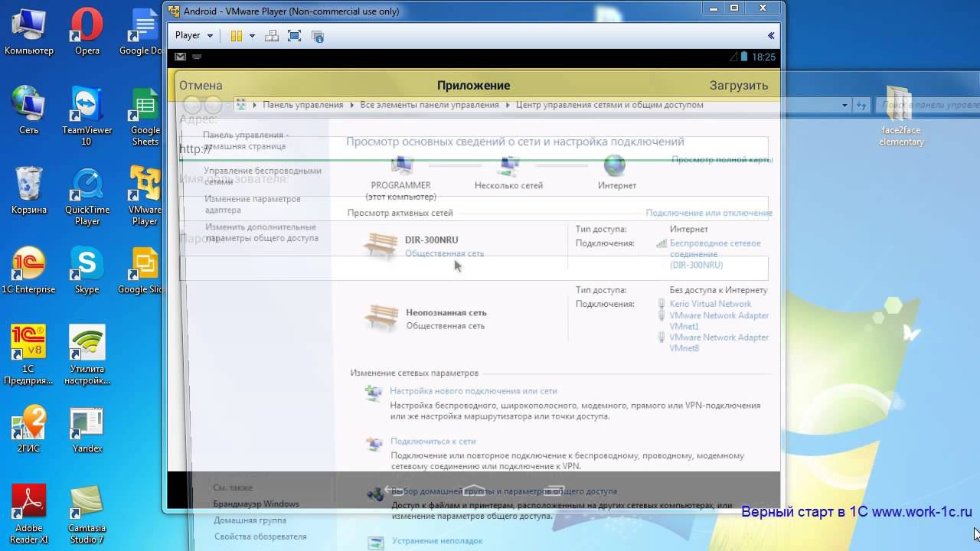The width and height of the screenshot is (980, 551).
Task: Launch Google Docs from the desktop
Action: (x=144, y=32)
